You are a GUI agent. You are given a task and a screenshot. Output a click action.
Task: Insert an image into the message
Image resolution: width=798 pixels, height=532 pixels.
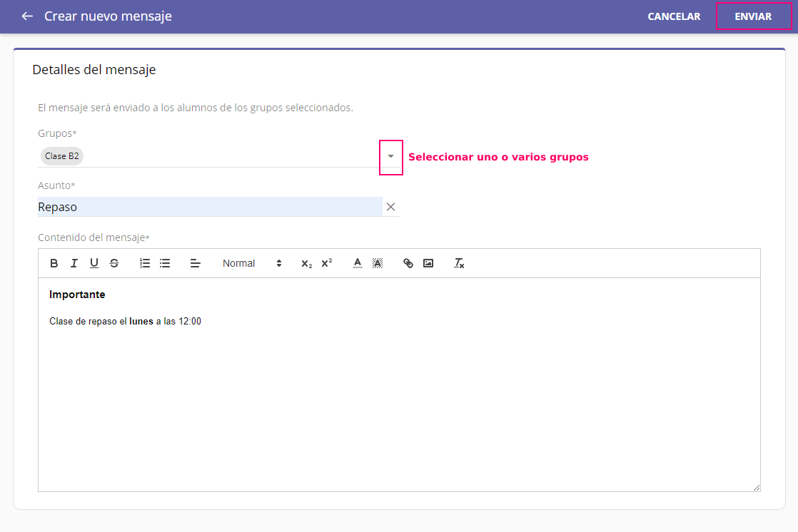click(428, 263)
